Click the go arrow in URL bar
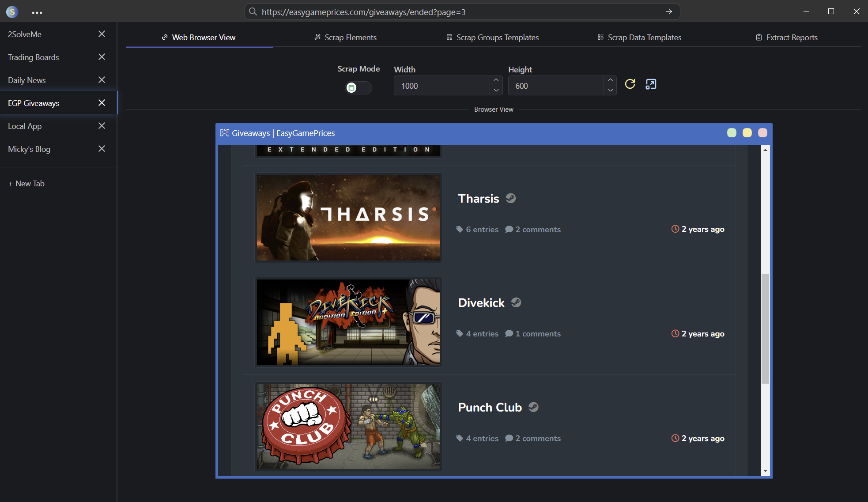Screen dimensions: 868x502 coord(669,12)
